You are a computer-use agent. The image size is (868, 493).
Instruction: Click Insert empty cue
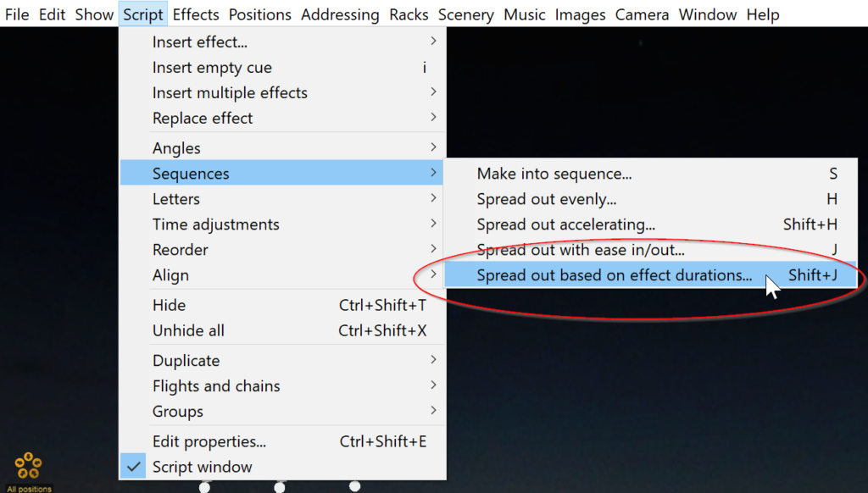click(x=212, y=68)
